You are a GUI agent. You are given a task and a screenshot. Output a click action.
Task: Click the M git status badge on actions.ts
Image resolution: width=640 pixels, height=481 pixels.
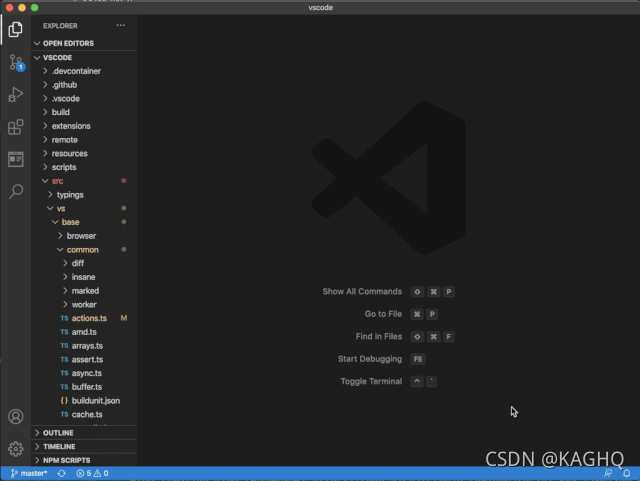point(124,318)
